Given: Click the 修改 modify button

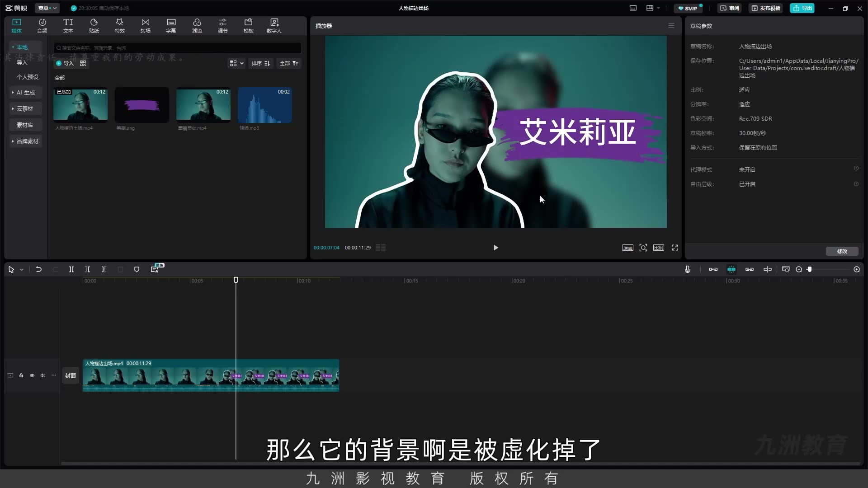Looking at the screenshot, I should (842, 251).
